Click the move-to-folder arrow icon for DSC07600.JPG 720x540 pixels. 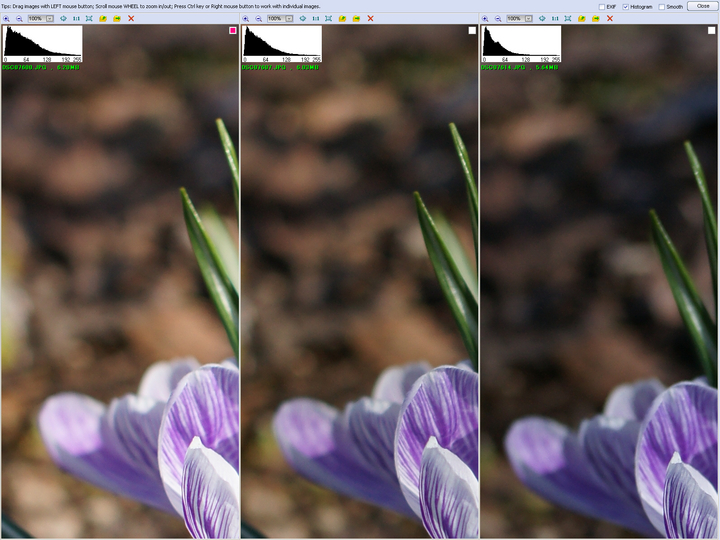pos(117,18)
